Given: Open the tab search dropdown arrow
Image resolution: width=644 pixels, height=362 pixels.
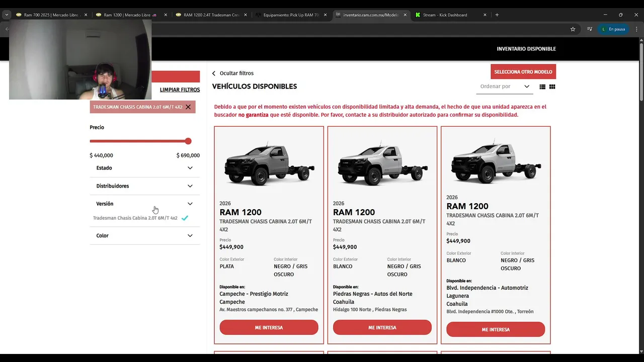Looking at the screenshot, I should (x=7, y=15).
